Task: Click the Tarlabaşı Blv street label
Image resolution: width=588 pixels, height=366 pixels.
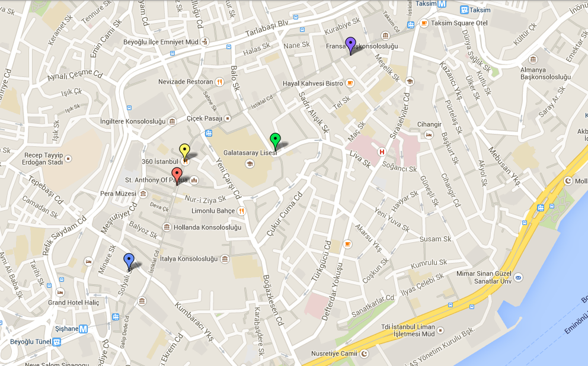Action: [267, 28]
